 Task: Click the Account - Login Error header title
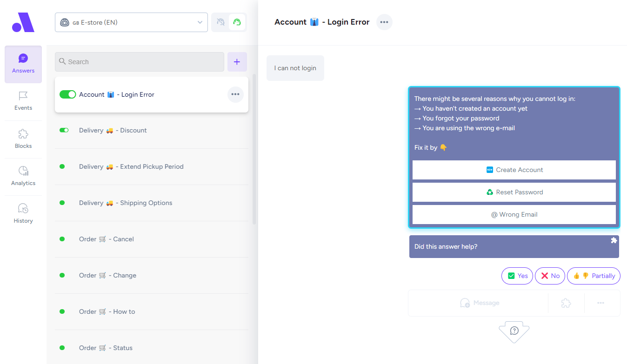[x=322, y=22]
